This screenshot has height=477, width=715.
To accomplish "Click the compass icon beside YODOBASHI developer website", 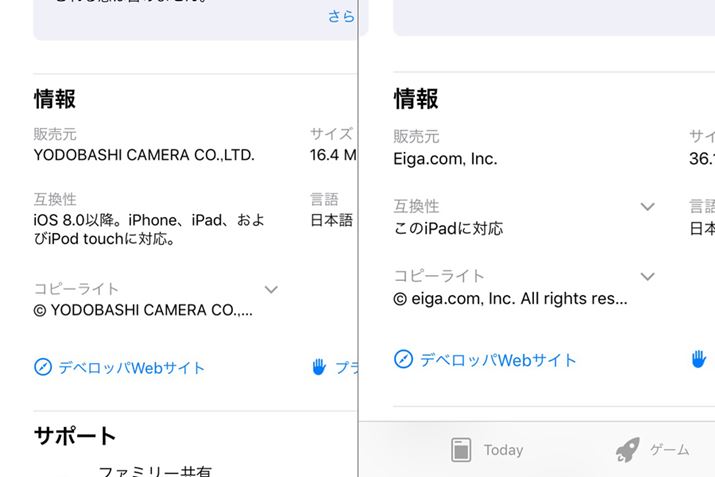I will pos(43,368).
